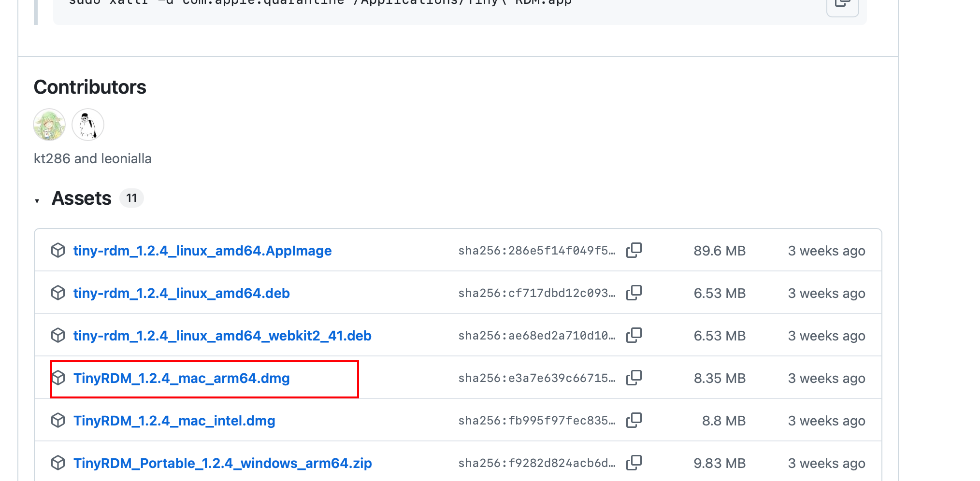Click the 8.8 MB file size
The height and width of the screenshot is (481, 980).
tap(724, 421)
